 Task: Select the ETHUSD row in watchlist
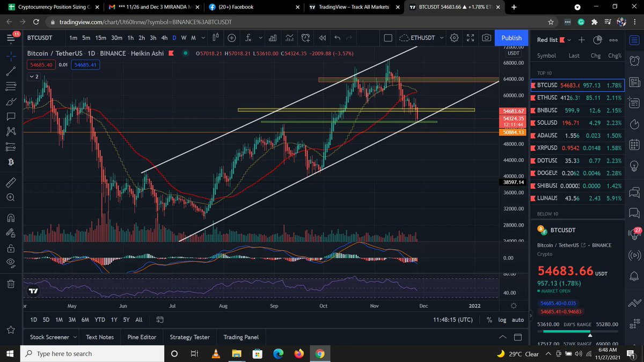pos(577,98)
